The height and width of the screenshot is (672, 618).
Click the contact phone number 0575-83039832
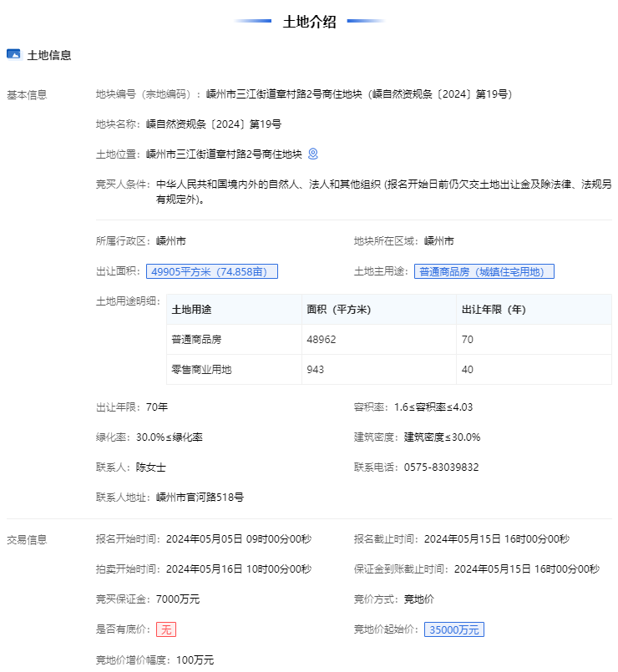pos(441,467)
